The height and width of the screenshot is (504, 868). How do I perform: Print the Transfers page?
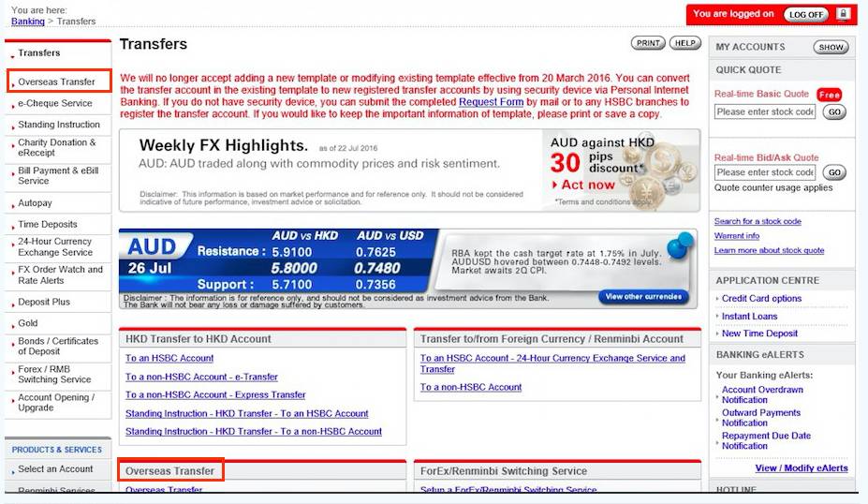(x=648, y=43)
